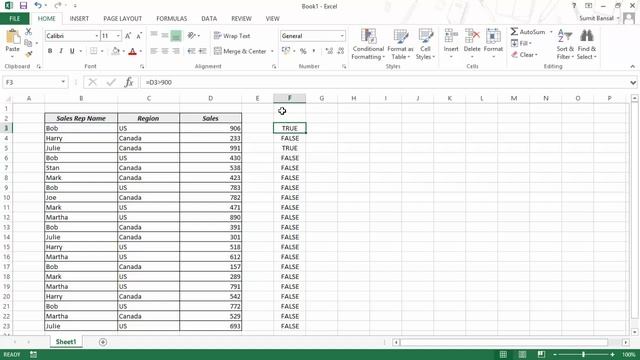Viewport: 640px width, 360px height.
Task: Open the Merge & Center dropdown arrow
Action: (272, 51)
